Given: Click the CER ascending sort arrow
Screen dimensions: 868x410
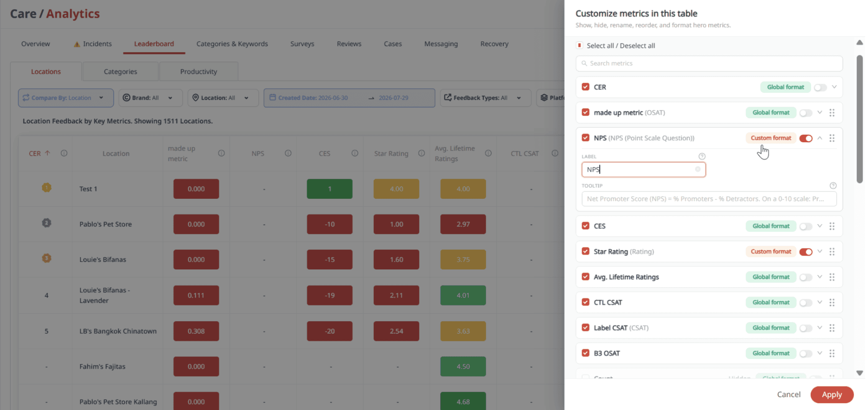Looking at the screenshot, I should (48, 153).
